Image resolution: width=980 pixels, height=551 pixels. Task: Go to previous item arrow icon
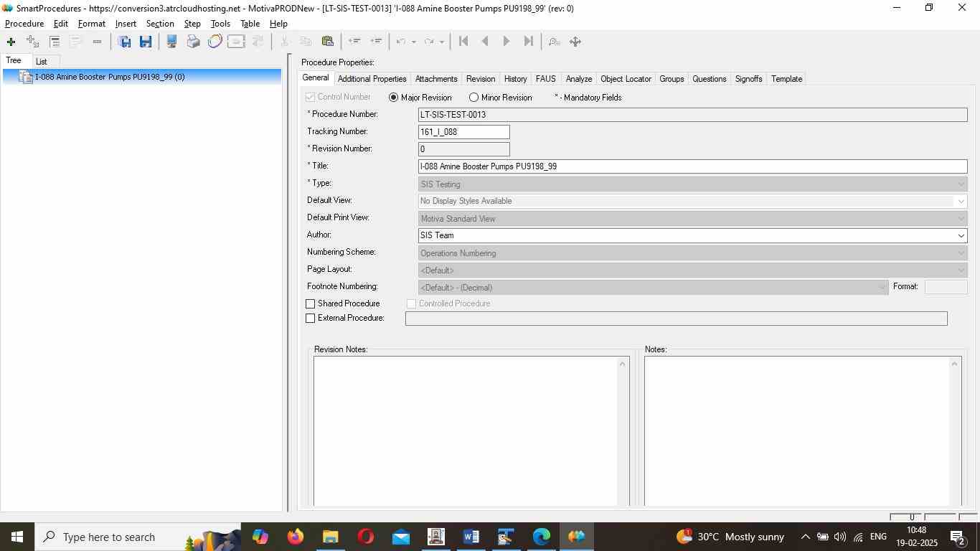pos(485,42)
